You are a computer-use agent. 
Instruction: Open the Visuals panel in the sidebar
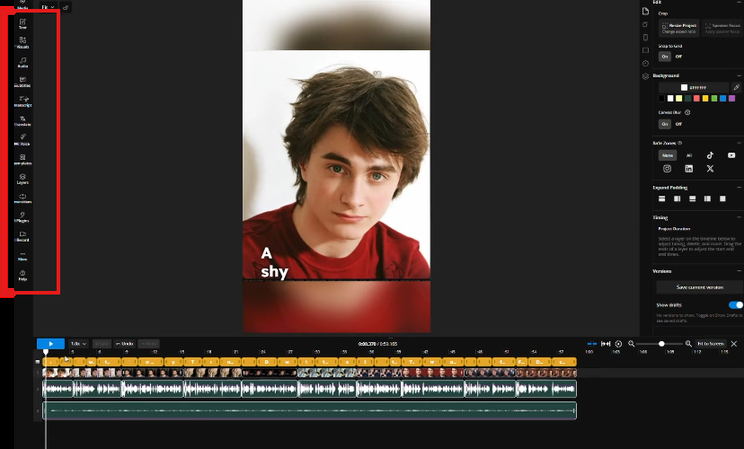point(22,43)
